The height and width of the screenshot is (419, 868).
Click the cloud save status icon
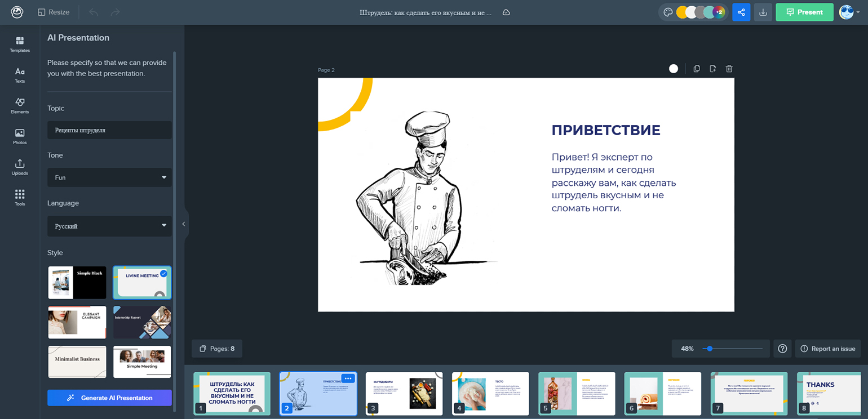coord(506,12)
